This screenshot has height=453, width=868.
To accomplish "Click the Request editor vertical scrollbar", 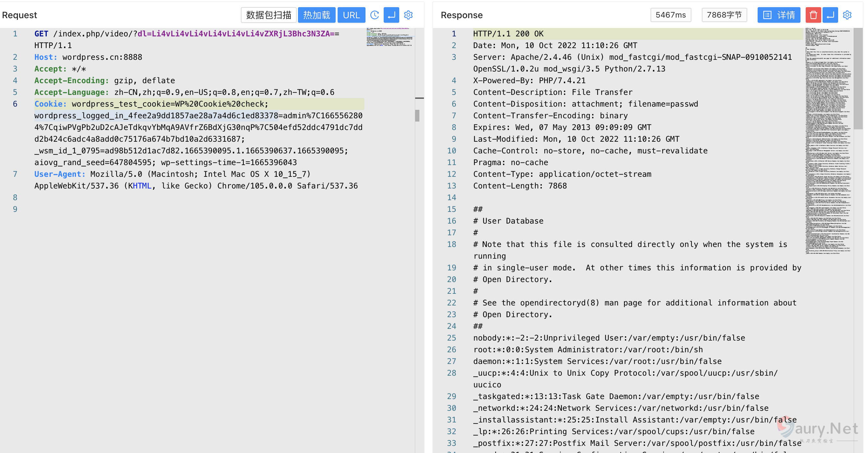I will pos(417,116).
